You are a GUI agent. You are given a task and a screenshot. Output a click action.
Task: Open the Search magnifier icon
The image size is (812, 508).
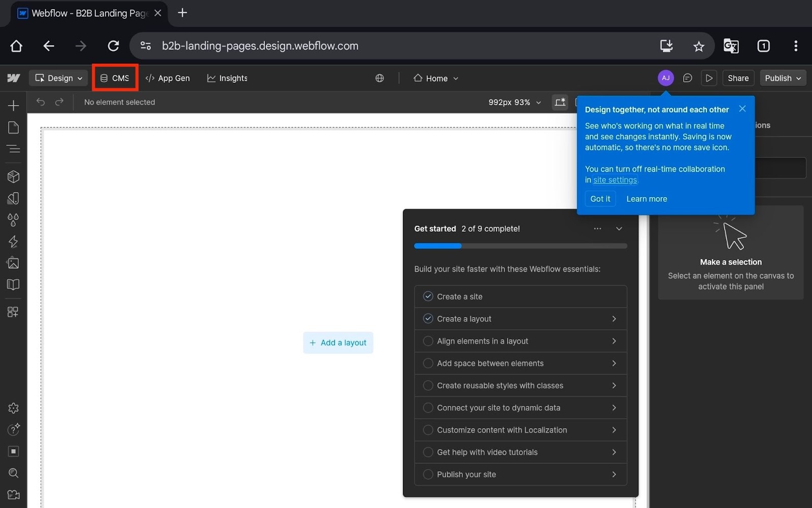14,473
